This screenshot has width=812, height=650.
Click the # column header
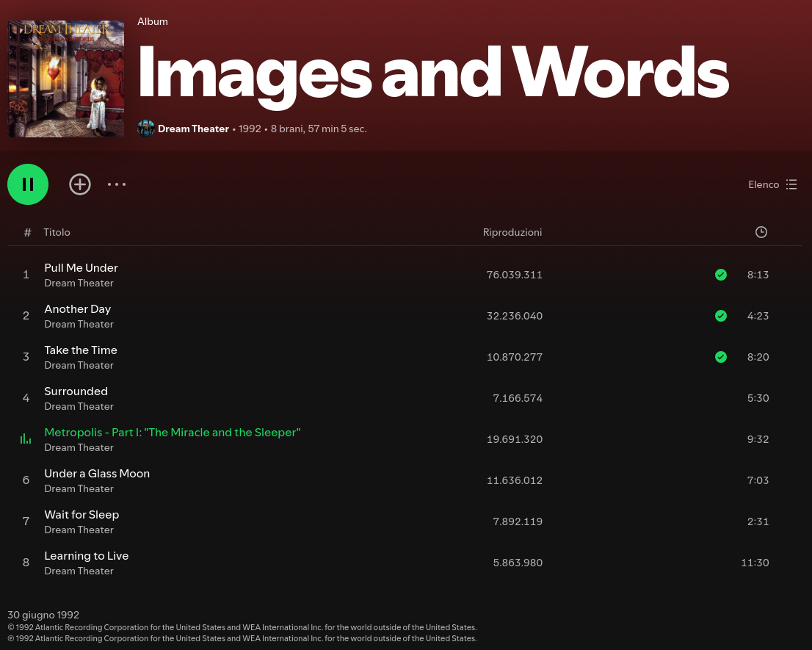pyautogui.click(x=27, y=232)
